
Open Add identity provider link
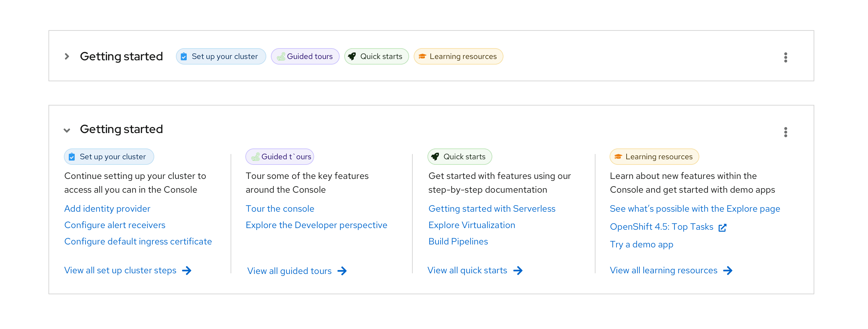coord(107,209)
